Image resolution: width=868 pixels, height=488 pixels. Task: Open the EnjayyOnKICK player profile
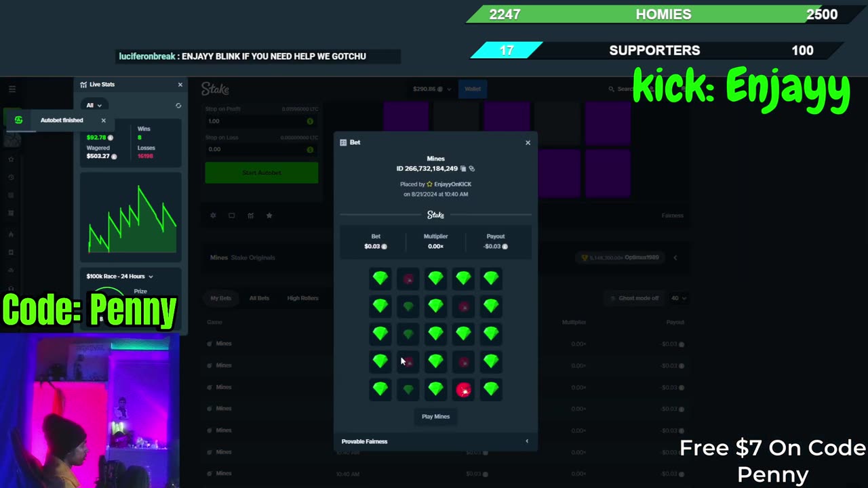[x=452, y=184]
